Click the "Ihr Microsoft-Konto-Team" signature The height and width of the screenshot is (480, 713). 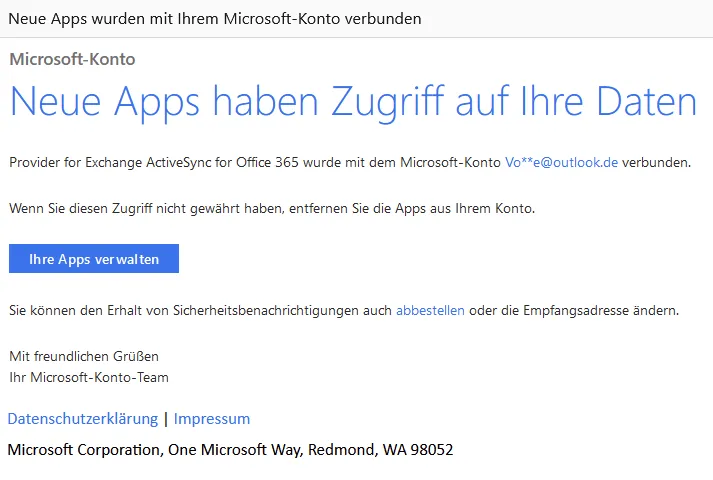(89, 377)
